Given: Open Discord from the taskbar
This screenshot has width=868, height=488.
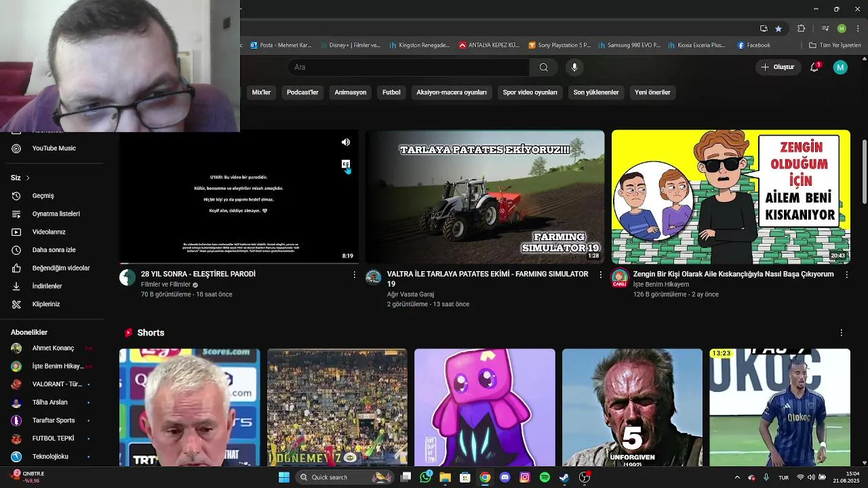Looking at the screenshot, I should 505,477.
